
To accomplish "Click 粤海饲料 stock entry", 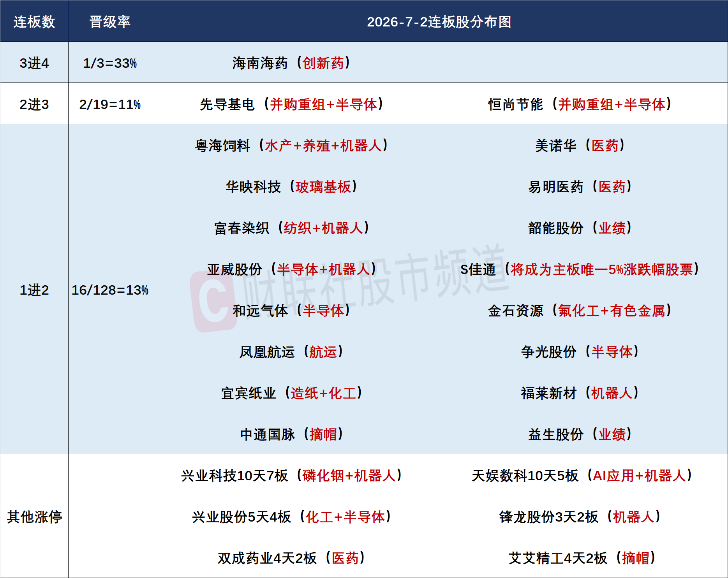I will tap(291, 145).
